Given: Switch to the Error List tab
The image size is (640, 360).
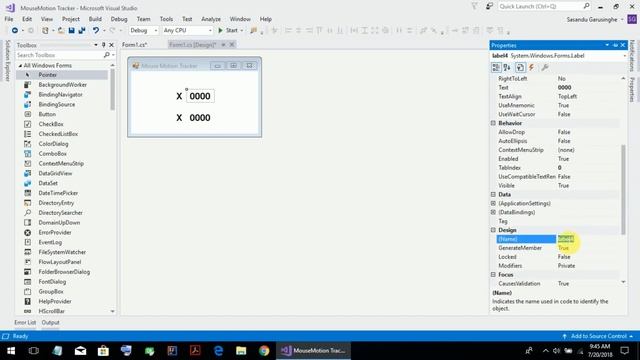Looking at the screenshot, I should pyautogui.click(x=25, y=322).
